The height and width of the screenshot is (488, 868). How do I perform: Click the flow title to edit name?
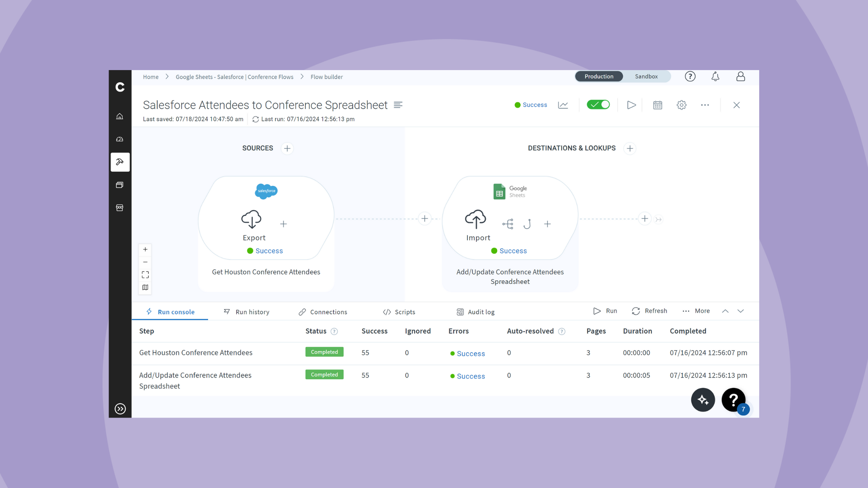(265, 105)
